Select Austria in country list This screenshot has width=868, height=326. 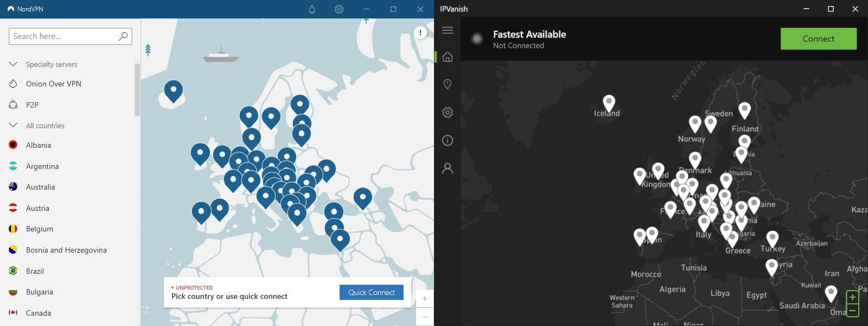[37, 208]
